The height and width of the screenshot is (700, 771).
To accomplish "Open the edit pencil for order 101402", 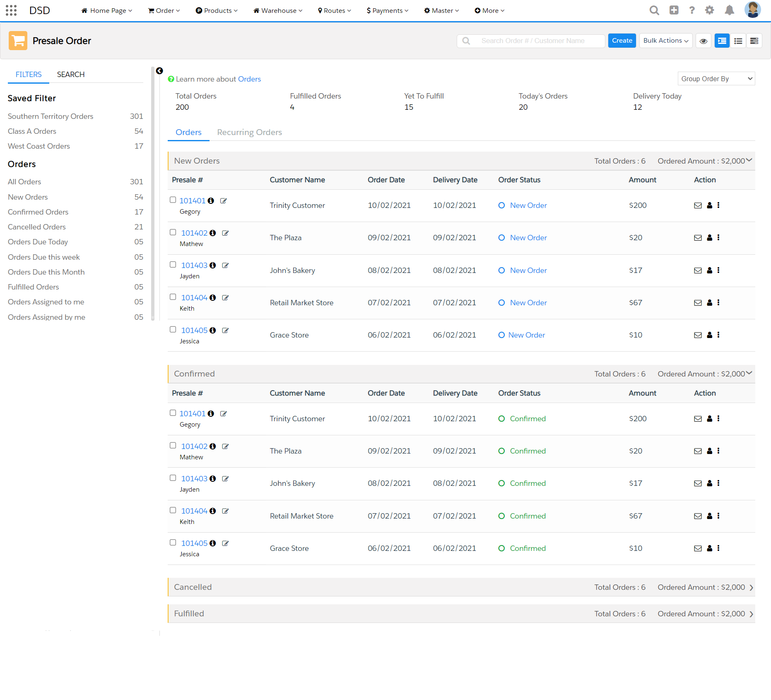I will (x=225, y=233).
